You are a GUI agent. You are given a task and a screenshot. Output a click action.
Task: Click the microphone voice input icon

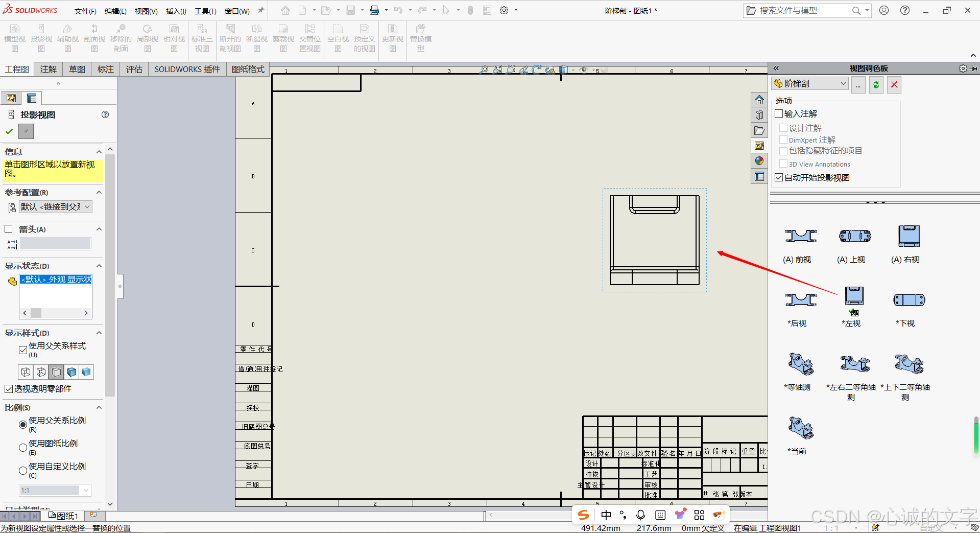[x=641, y=515]
